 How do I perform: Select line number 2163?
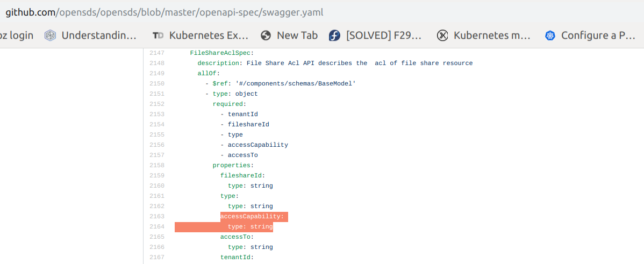tap(157, 216)
